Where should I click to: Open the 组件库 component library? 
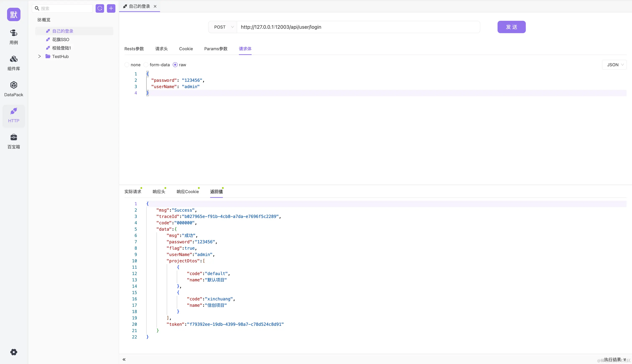pyautogui.click(x=14, y=63)
